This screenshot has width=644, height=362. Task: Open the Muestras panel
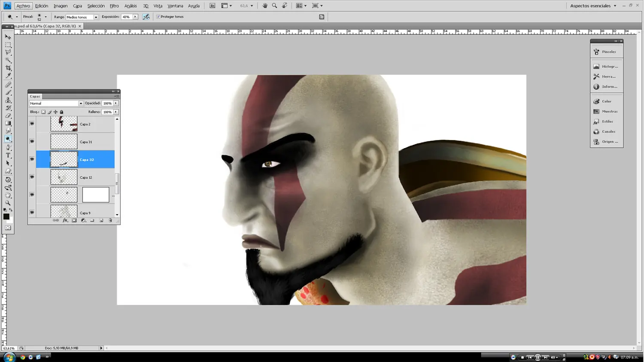click(607, 112)
